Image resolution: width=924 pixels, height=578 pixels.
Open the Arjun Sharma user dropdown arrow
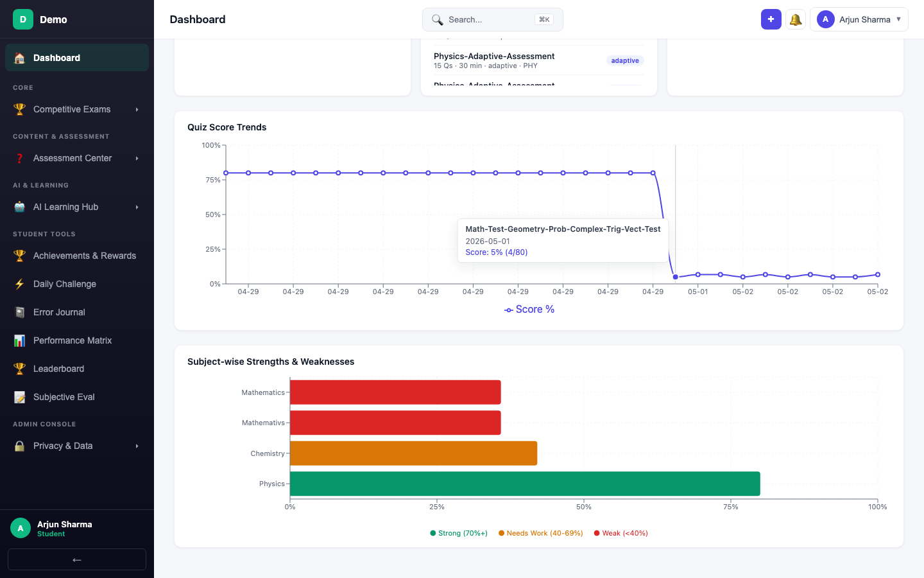(x=898, y=19)
